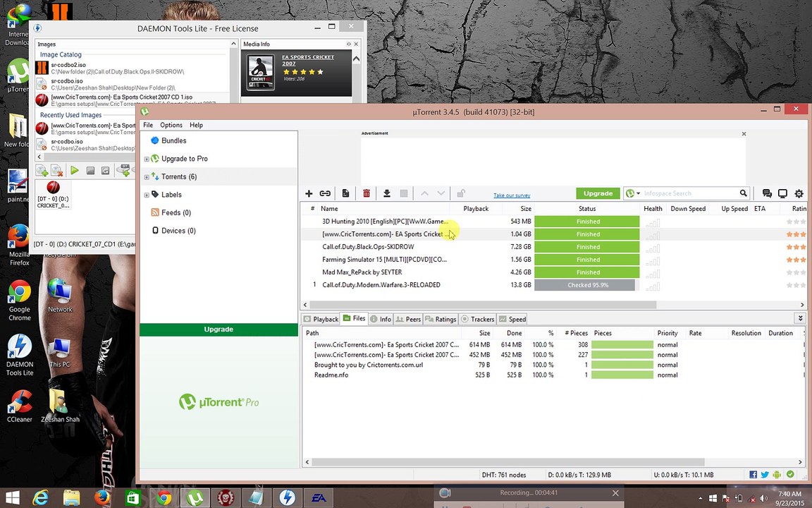812x508 pixels.
Task: Switch to the Playback tab
Action: [x=321, y=320]
